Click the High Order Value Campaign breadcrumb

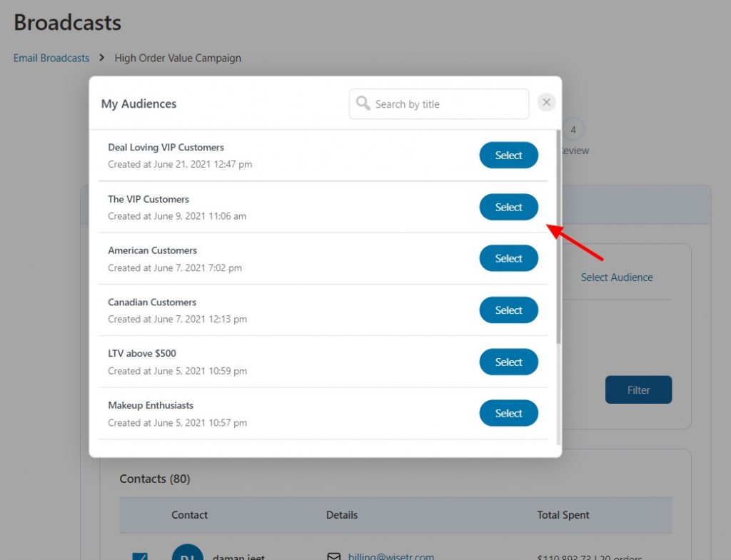point(178,58)
